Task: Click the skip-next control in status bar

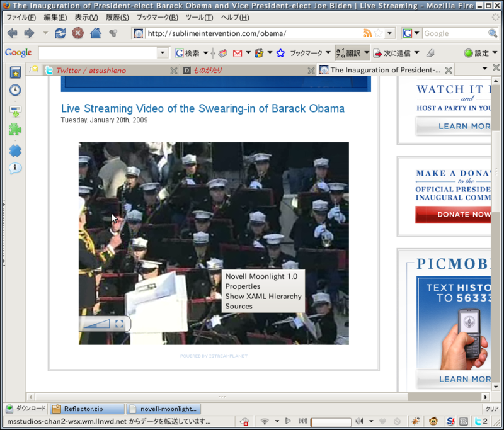Action: pyautogui.click(x=302, y=421)
